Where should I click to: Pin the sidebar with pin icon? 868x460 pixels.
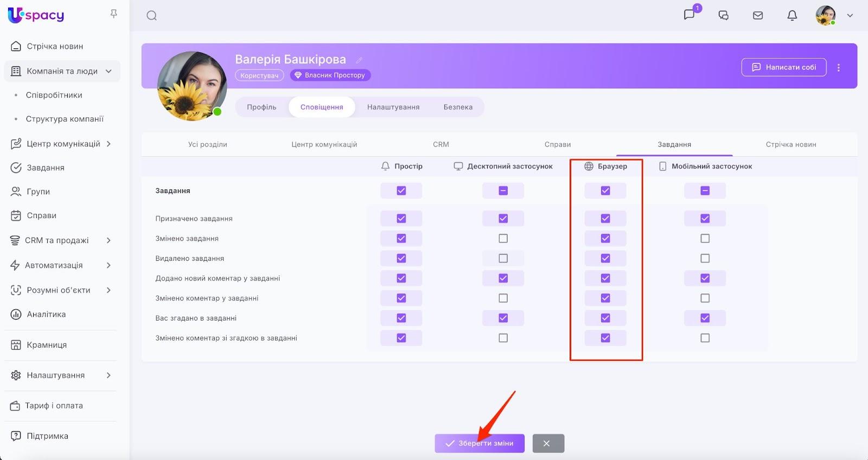113,14
